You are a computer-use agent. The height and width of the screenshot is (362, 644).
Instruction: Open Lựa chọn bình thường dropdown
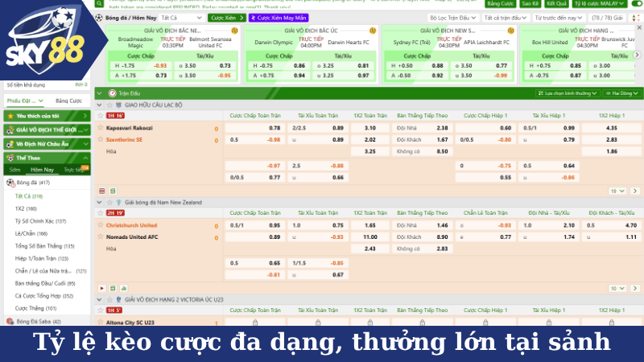(x=568, y=93)
